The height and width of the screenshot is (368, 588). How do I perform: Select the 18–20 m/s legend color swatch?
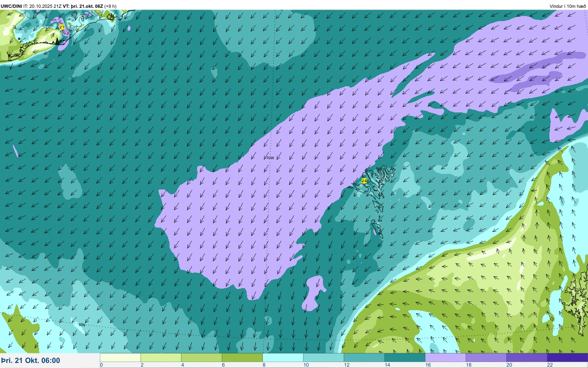coord(486,357)
